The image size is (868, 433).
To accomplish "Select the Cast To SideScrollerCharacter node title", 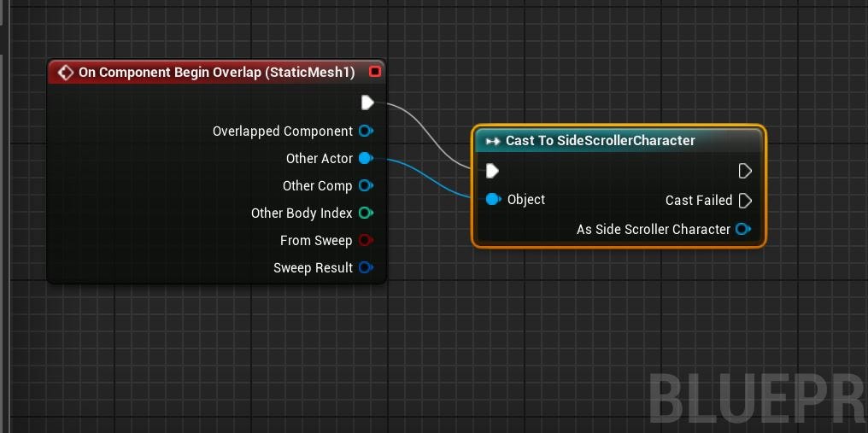I will click(x=600, y=141).
